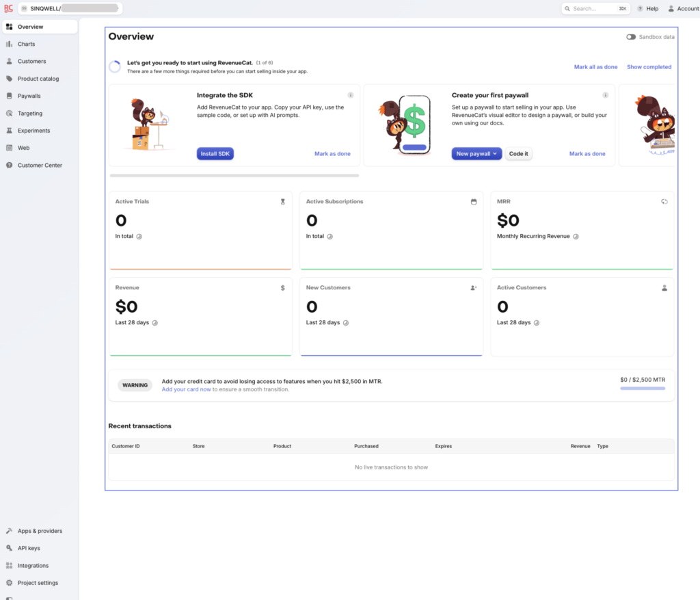The image size is (700, 600).
Task: Open the Paywalls section icon
Action: (10, 96)
